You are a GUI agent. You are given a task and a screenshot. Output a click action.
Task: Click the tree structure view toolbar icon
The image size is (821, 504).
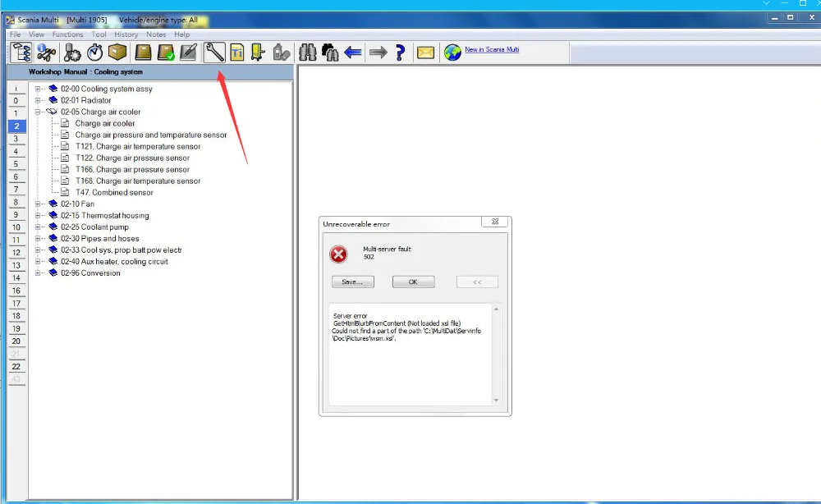pyautogui.click(x=21, y=53)
